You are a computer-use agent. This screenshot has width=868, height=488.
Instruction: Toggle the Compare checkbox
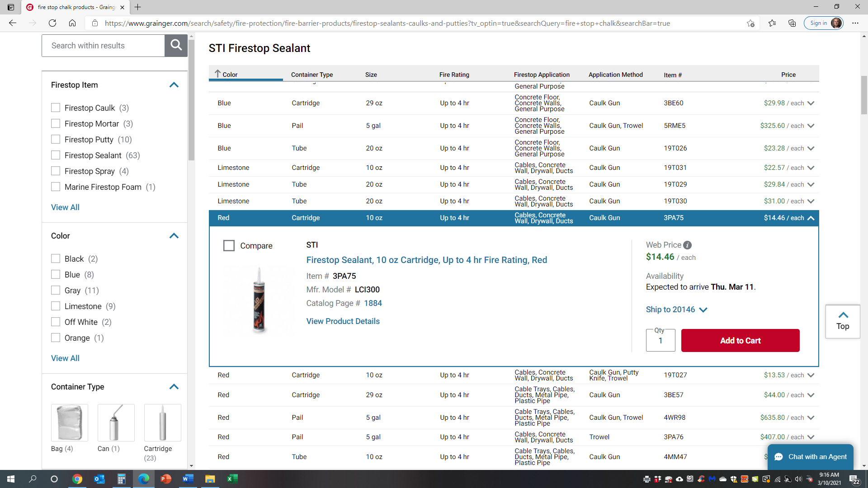click(229, 246)
